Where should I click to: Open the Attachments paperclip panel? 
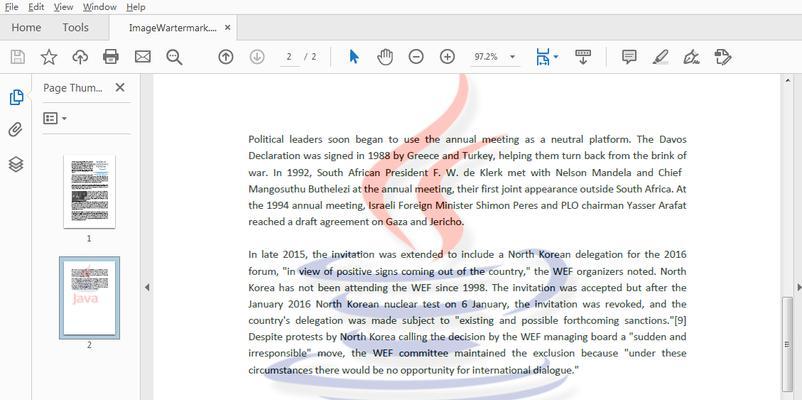coord(16,130)
